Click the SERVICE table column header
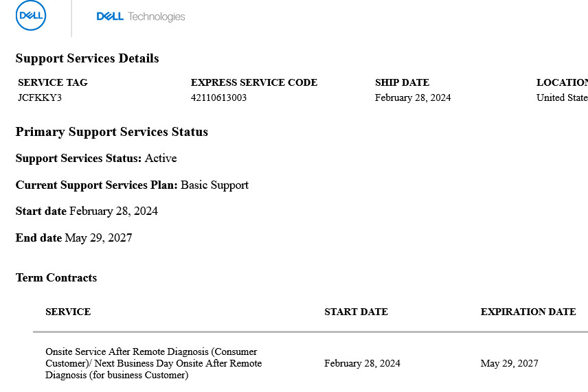The width and height of the screenshot is (588, 392). 68,312
